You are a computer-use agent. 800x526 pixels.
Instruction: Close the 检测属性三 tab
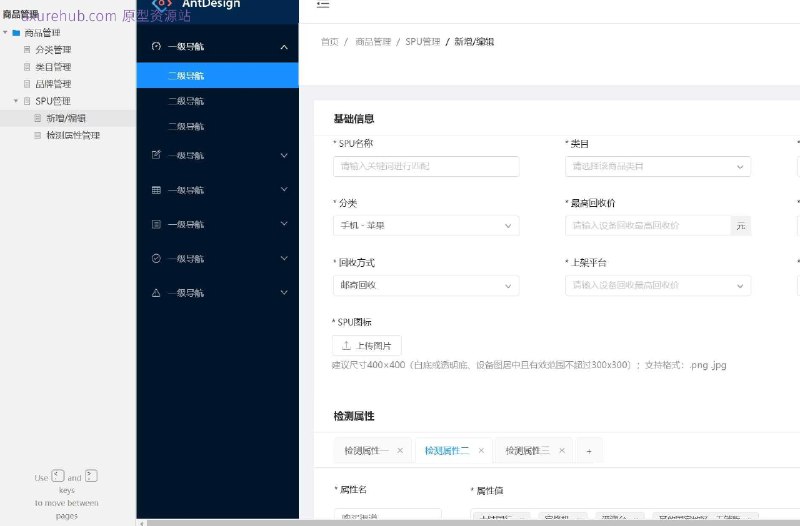tap(562, 450)
